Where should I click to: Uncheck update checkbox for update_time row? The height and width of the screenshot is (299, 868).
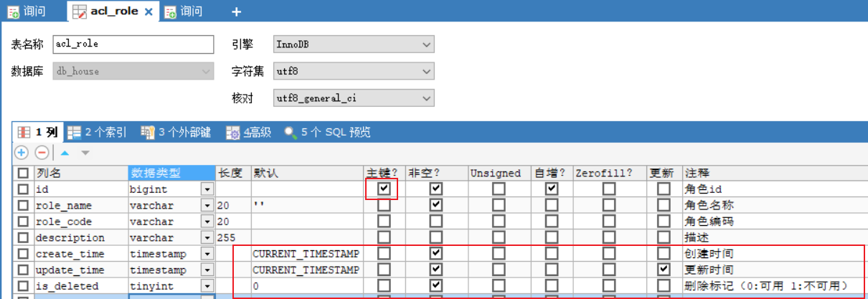pyautogui.click(x=664, y=270)
